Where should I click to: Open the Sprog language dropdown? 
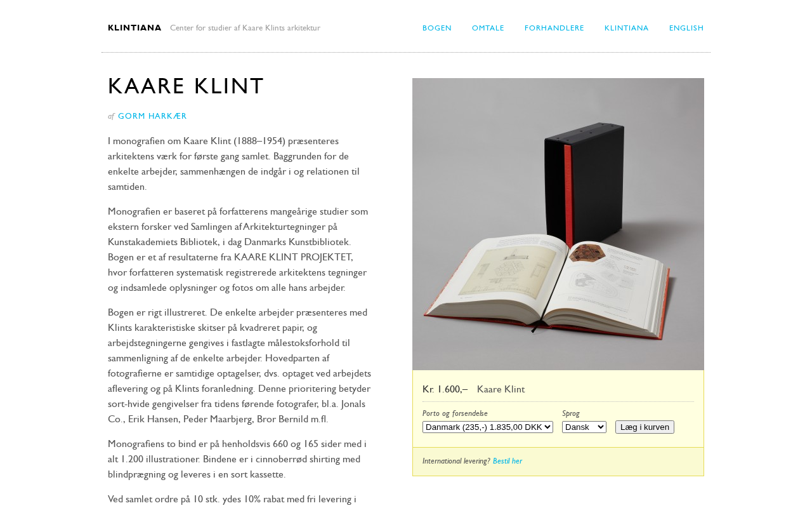pyautogui.click(x=584, y=427)
